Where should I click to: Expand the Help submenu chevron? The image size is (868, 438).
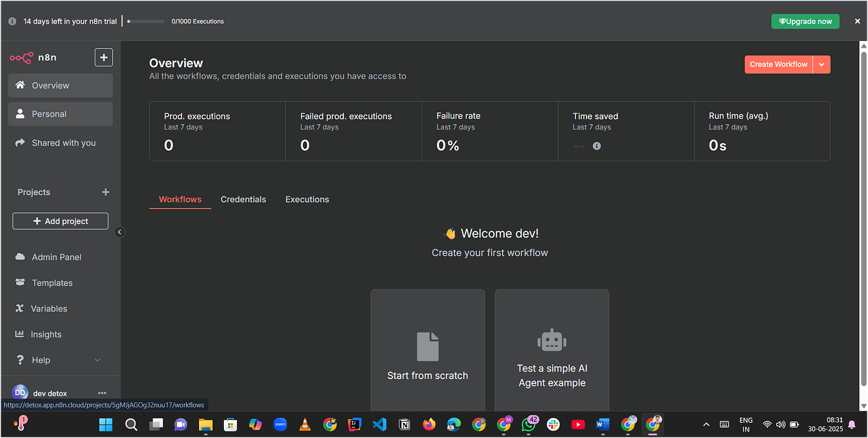[x=97, y=360]
